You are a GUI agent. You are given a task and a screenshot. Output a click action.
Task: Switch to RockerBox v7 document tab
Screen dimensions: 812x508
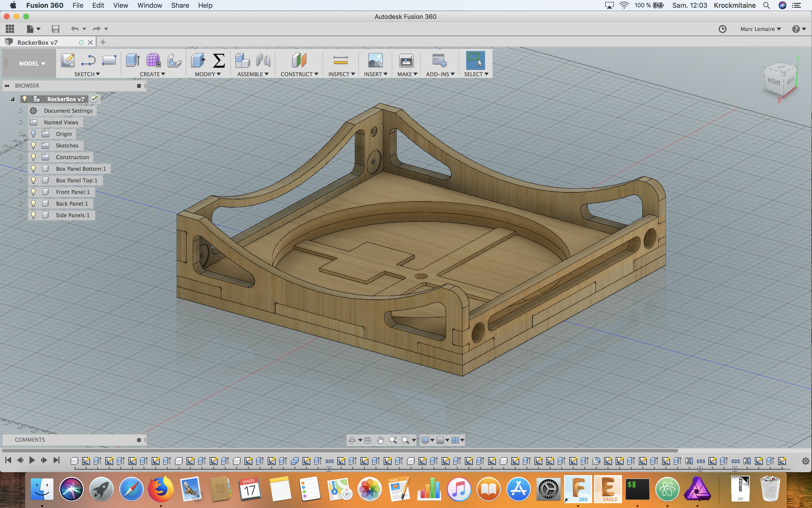(x=38, y=42)
